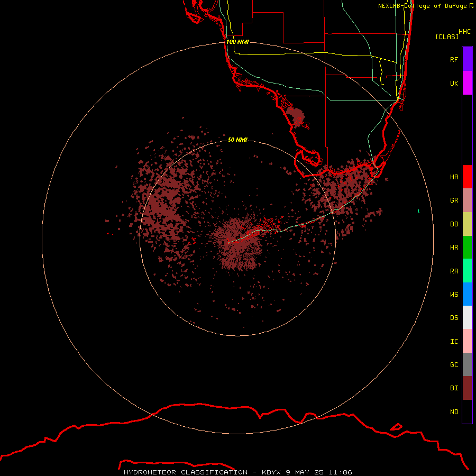Click the BD legend label

(x=454, y=224)
